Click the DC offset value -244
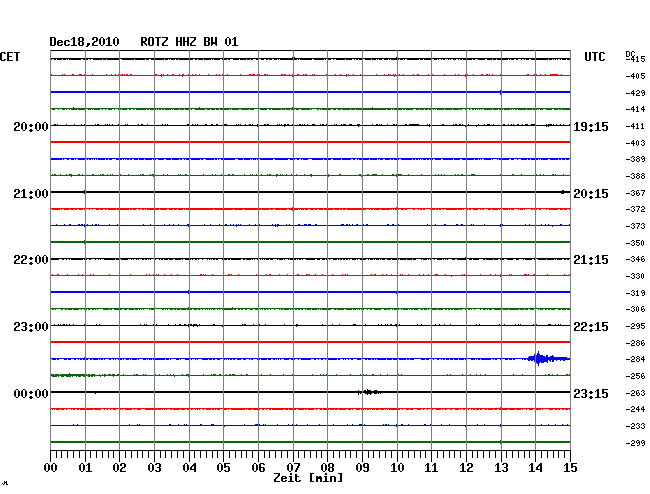The image size is (650, 494). click(x=635, y=409)
